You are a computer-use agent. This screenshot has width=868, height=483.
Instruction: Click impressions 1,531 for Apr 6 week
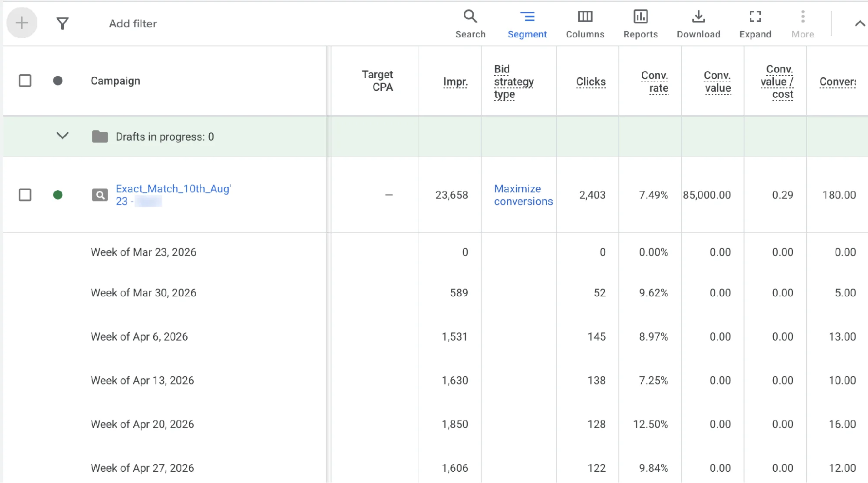[455, 337]
